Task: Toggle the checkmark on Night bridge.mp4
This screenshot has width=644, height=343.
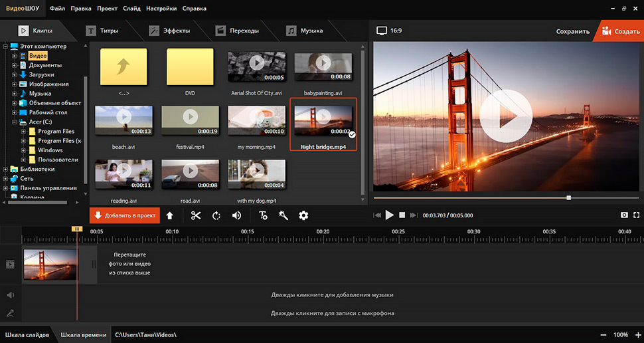Action: pyautogui.click(x=352, y=134)
